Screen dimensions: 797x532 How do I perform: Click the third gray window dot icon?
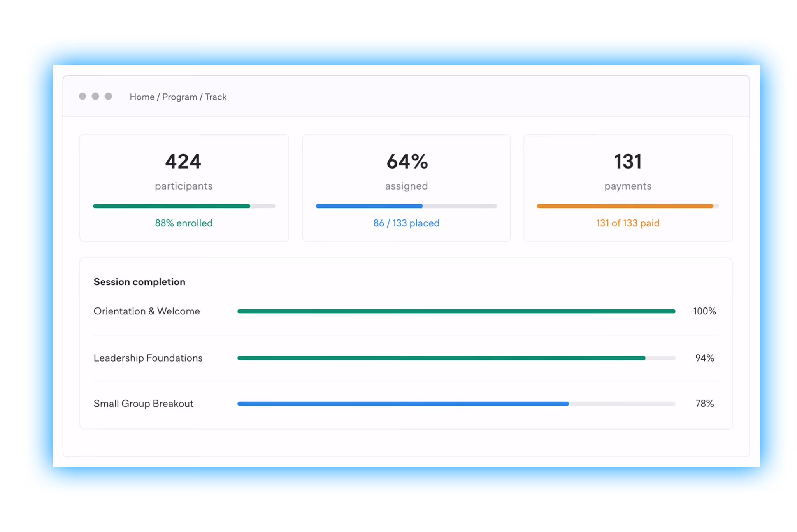pyautogui.click(x=108, y=96)
